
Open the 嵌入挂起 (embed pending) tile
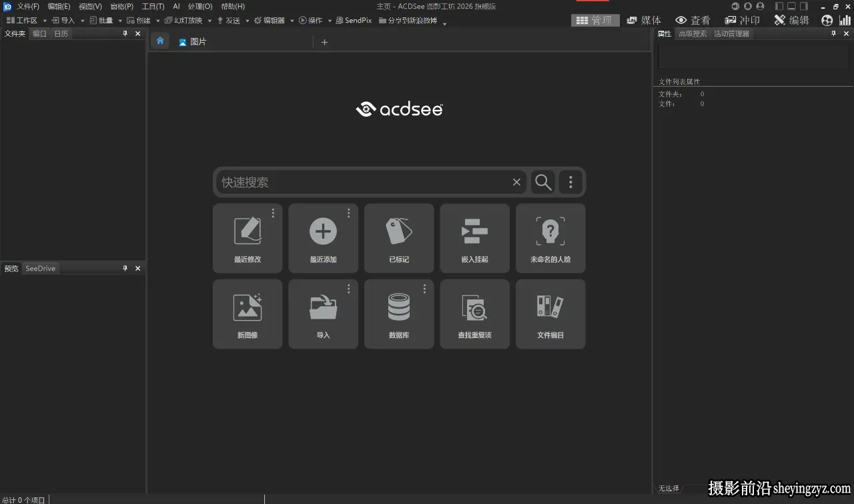[474, 238]
